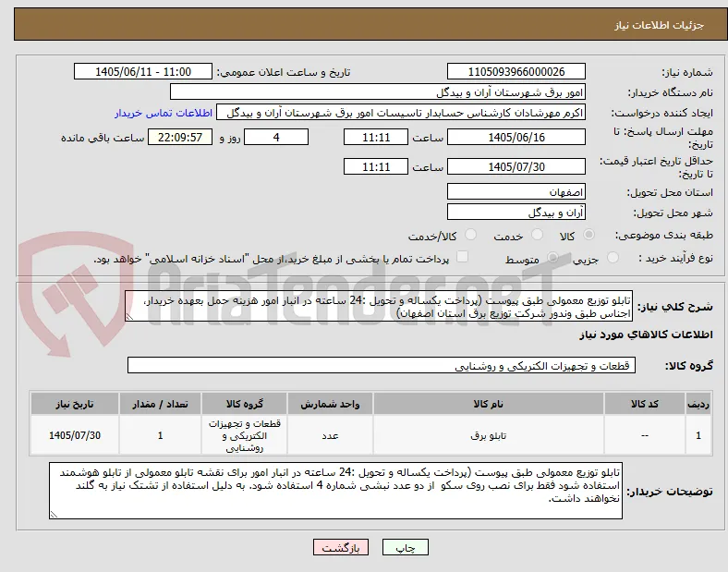Select the کالا/خدمت radio button
This screenshot has width=728, height=572.
point(471,235)
